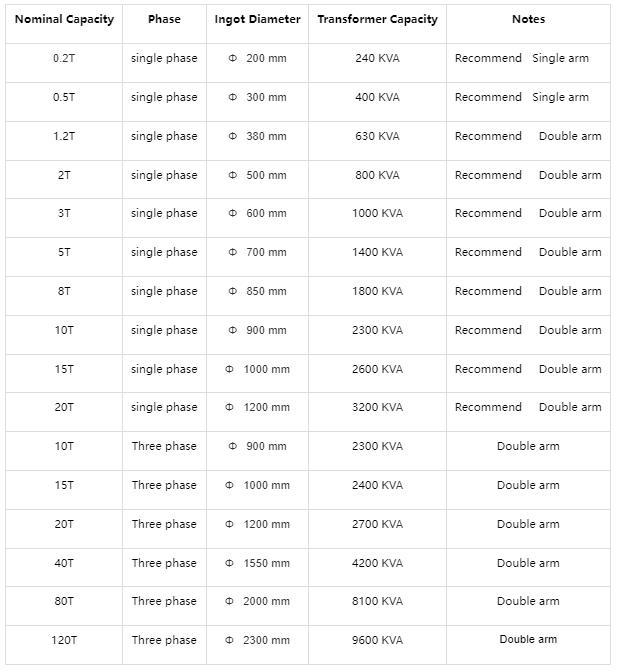
Task: Select the 240 KVA transformer cell
Action: [377, 58]
